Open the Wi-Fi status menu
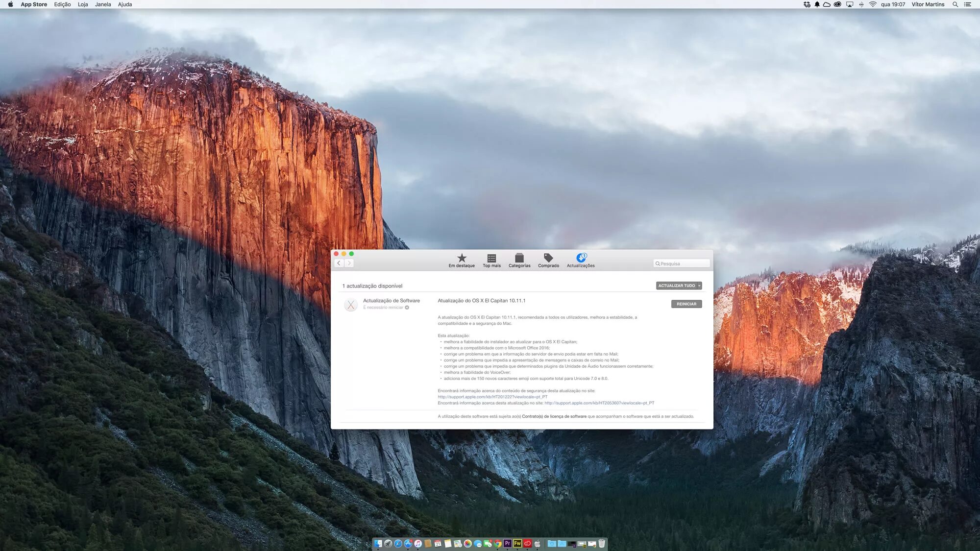This screenshot has height=551, width=980. (x=873, y=4)
